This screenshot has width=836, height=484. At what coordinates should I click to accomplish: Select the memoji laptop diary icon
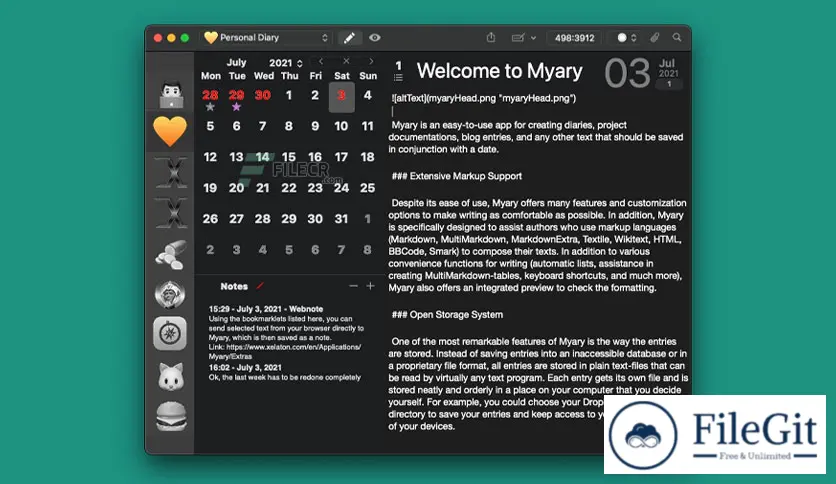(x=171, y=95)
